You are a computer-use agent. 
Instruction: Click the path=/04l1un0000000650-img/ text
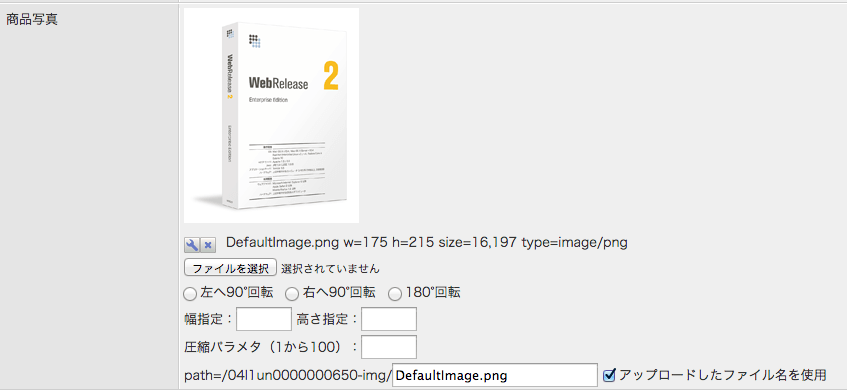287,375
